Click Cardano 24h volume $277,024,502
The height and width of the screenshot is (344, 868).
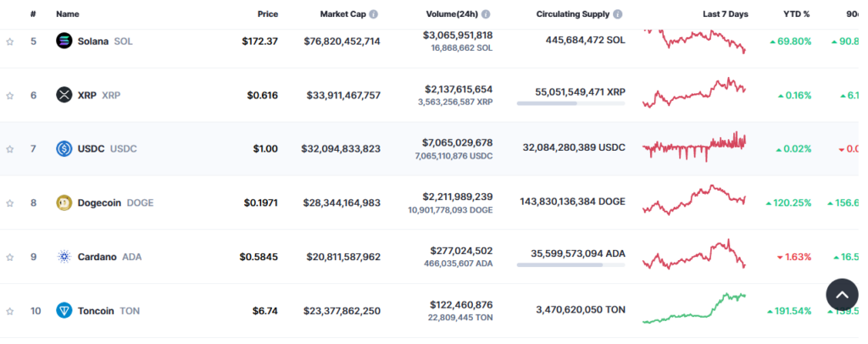coord(462,251)
